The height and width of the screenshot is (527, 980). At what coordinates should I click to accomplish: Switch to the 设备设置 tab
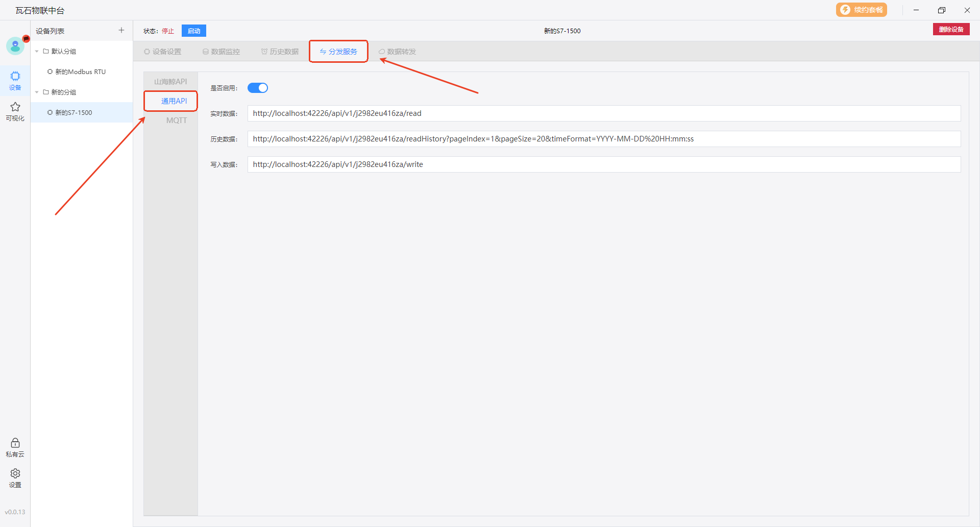163,52
